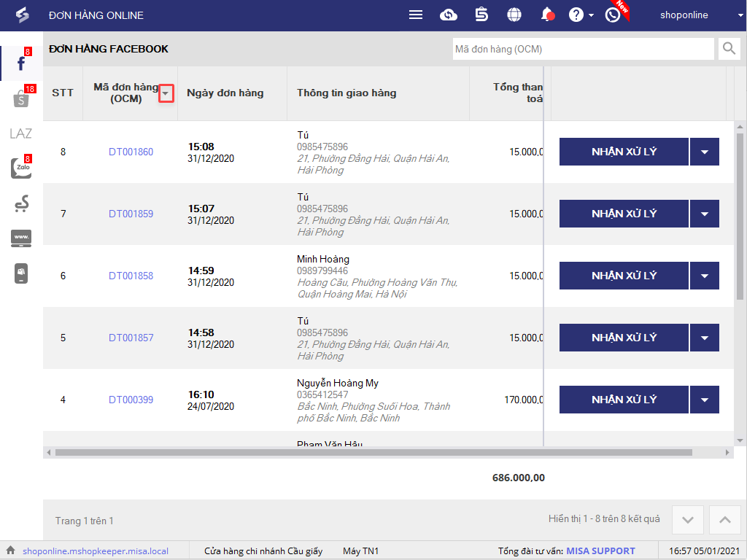Open the website (www) orders channel

pos(21,238)
